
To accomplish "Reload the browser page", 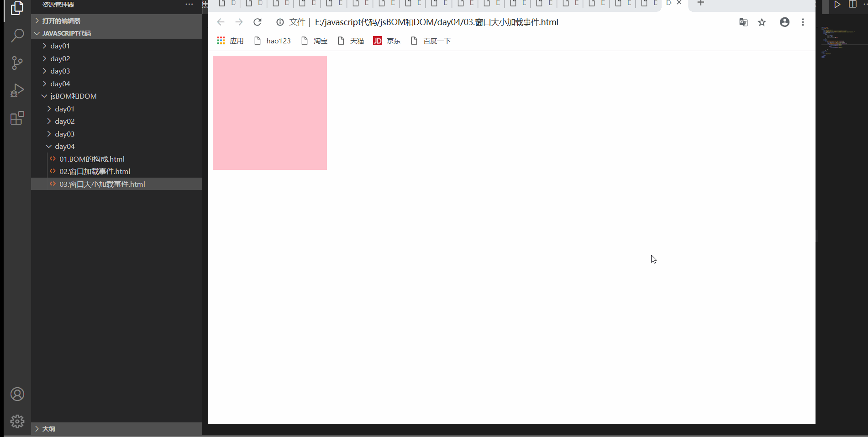I will point(258,22).
